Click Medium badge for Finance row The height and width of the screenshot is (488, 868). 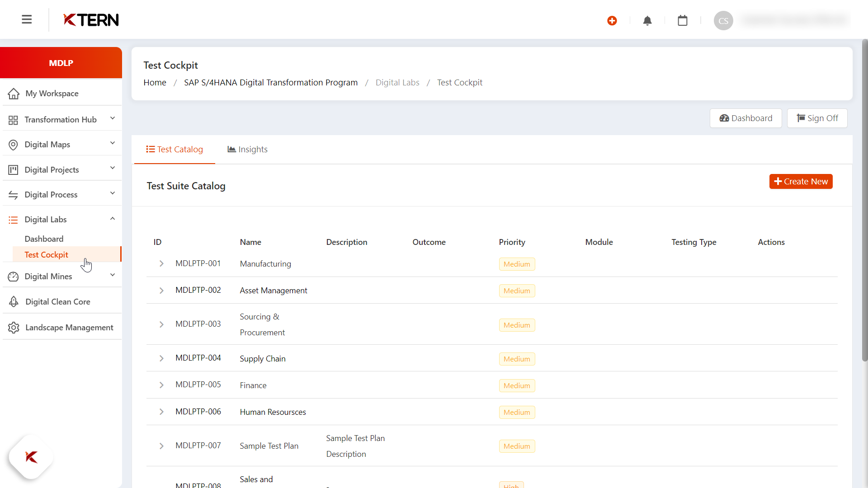tap(517, 385)
